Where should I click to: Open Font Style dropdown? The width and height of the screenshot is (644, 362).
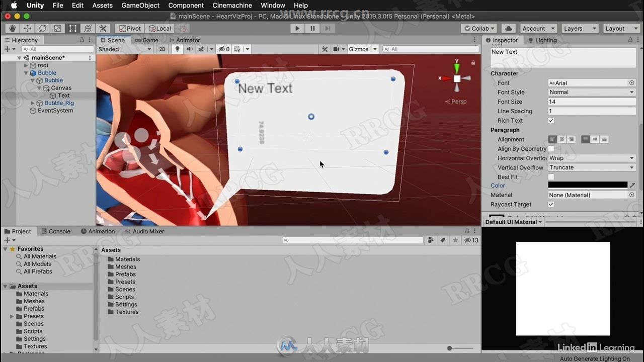coord(592,93)
